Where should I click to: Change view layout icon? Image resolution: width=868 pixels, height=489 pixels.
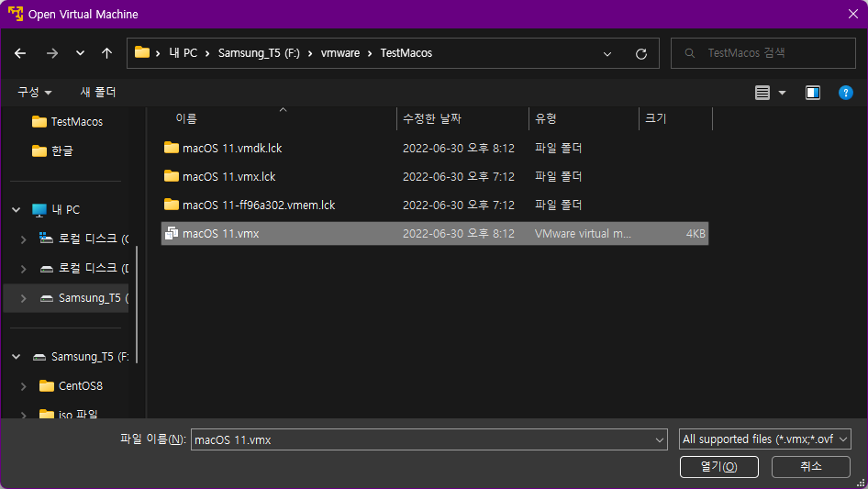click(762, 93)
